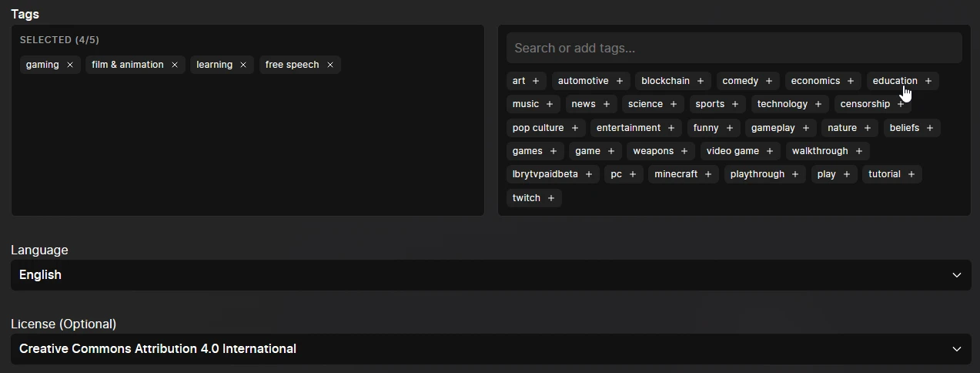Click the tutorial tag suggestion
Screen dimensions: 980x373
885,174
